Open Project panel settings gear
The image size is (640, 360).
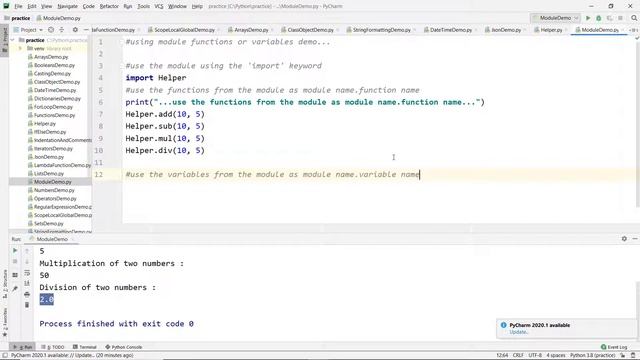pos(75,30)
